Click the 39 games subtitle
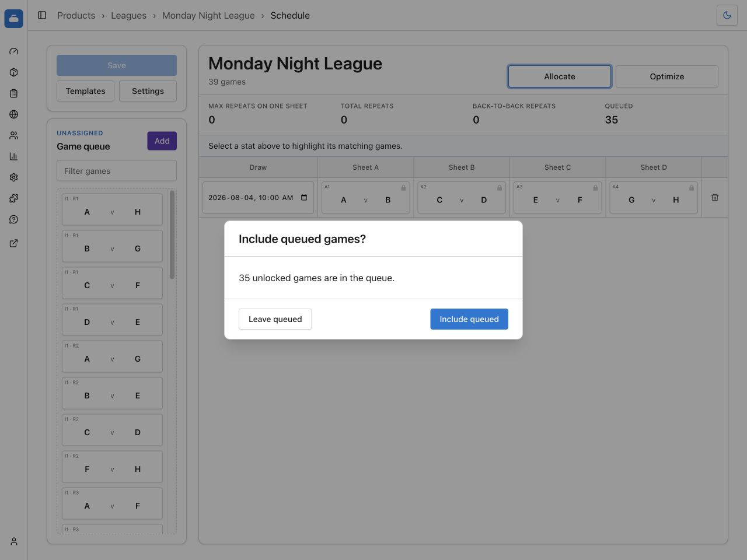 (227, 82)
